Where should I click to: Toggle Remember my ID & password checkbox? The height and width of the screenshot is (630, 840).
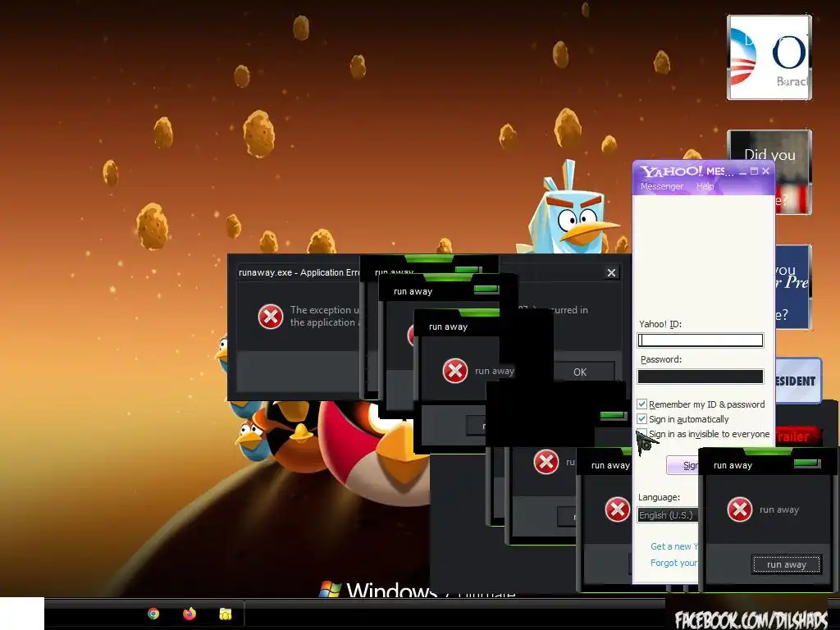click(641, 404)
